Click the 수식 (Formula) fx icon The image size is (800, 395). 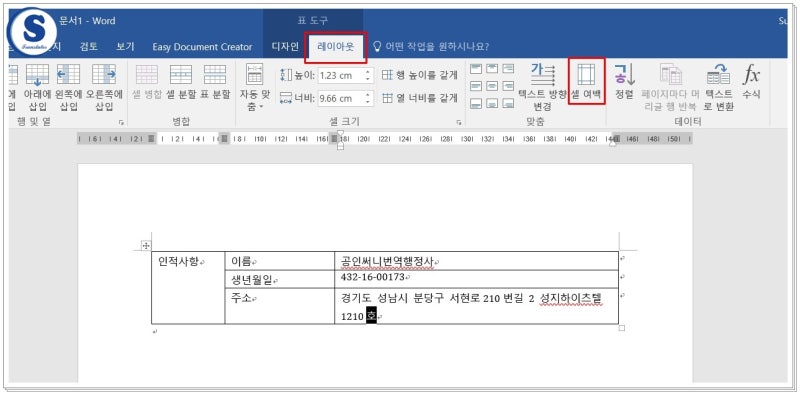click(x=751, y=75)
